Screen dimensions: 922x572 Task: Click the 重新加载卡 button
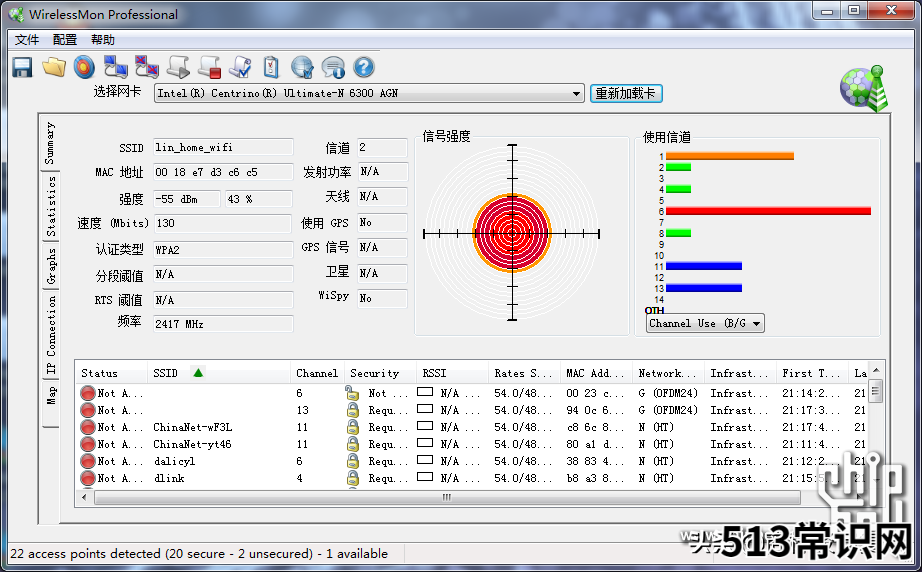click(x=626, y=93)
